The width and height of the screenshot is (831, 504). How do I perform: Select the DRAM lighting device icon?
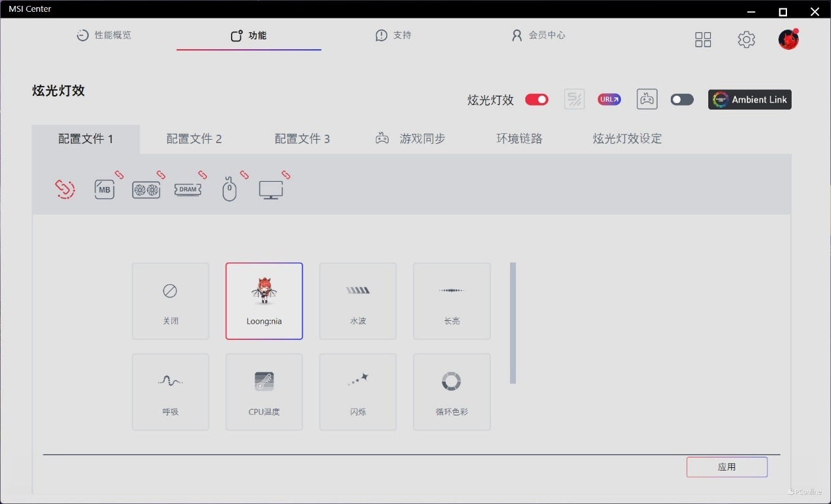(x=188, y=189)
